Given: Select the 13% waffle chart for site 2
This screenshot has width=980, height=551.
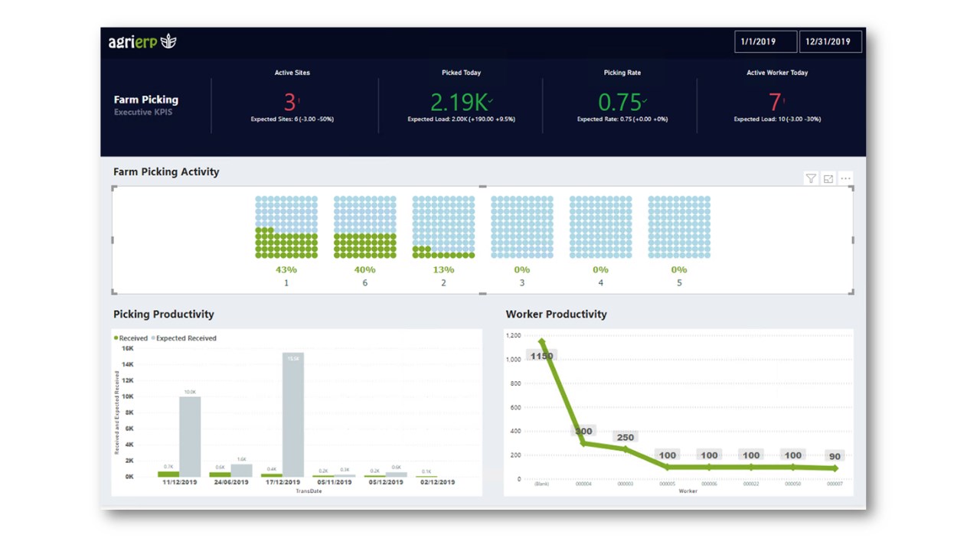Looking at the screenshot, I should coord(443,227).
